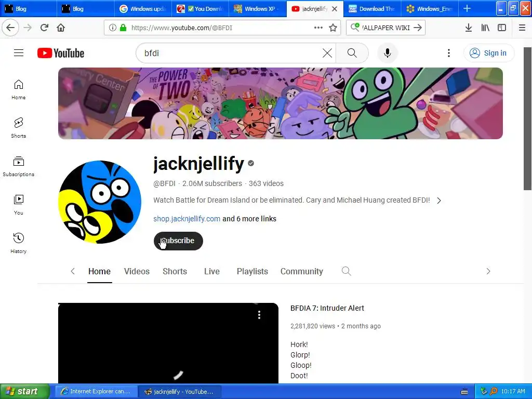Open BFDIA 7: Intruder Alert video title

[327, 308]
